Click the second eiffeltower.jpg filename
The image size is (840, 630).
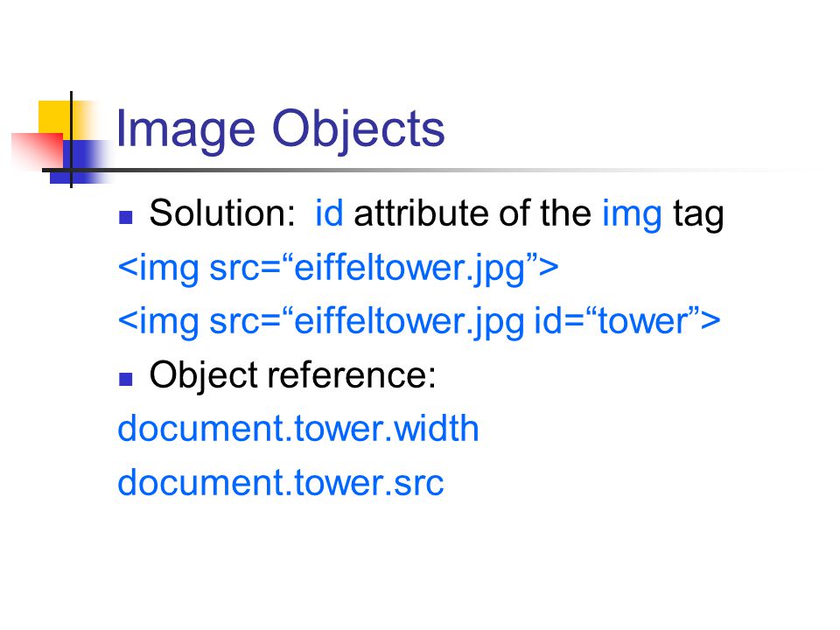pyautogui.click(x=409, y=323)
